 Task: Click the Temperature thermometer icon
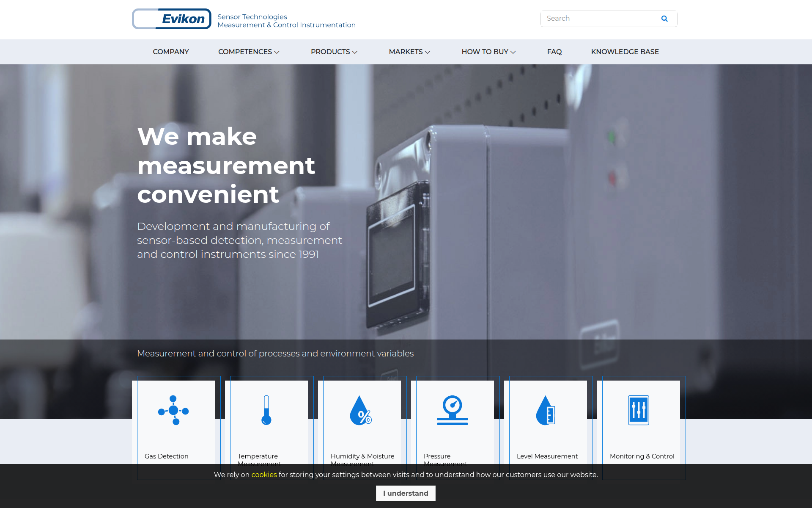(x=266, y=410)
